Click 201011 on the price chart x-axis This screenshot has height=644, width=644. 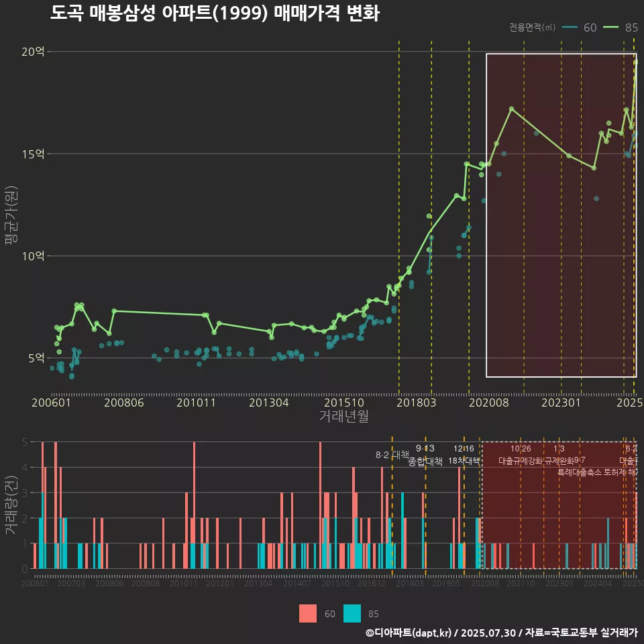coord(197,402)
